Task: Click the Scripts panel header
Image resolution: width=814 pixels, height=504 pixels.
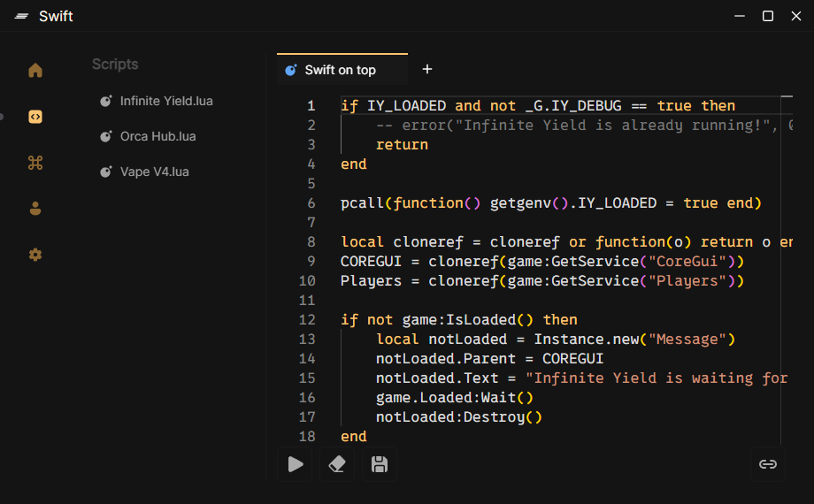Action: point(115,65)
